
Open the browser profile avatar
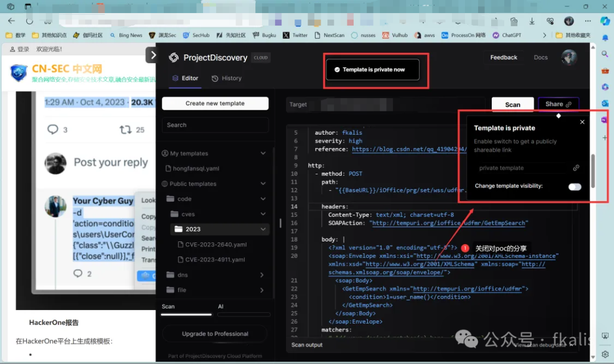(569, 20)
